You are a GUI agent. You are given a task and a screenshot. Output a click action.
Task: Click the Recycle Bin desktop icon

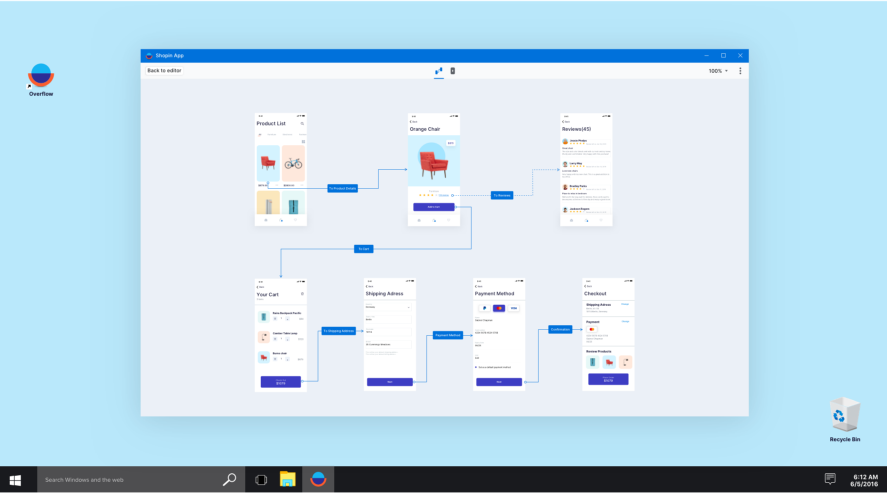click(845, 420)
